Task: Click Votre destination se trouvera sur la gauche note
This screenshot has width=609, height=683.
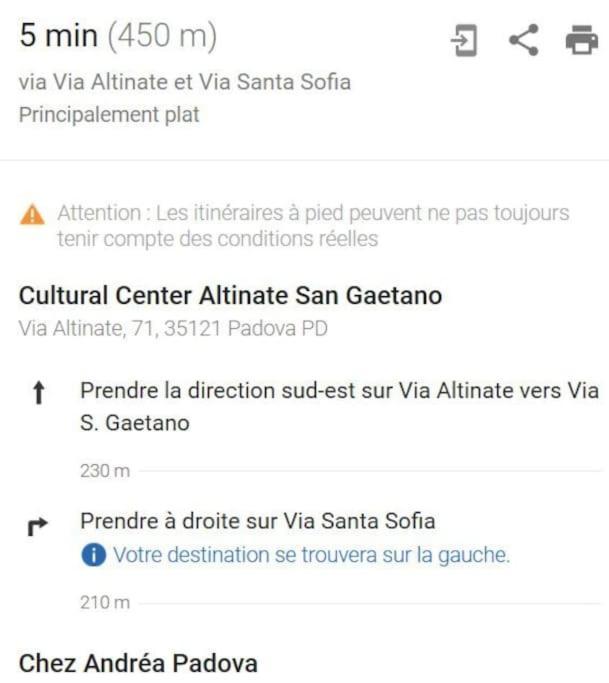Action: pyautogui.click(x=311, y=555)
